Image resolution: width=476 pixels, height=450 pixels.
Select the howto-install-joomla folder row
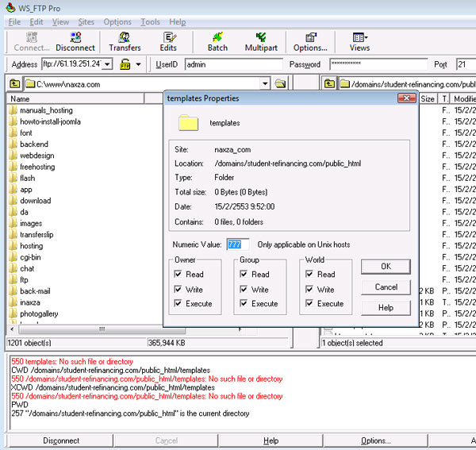(50, 121)
